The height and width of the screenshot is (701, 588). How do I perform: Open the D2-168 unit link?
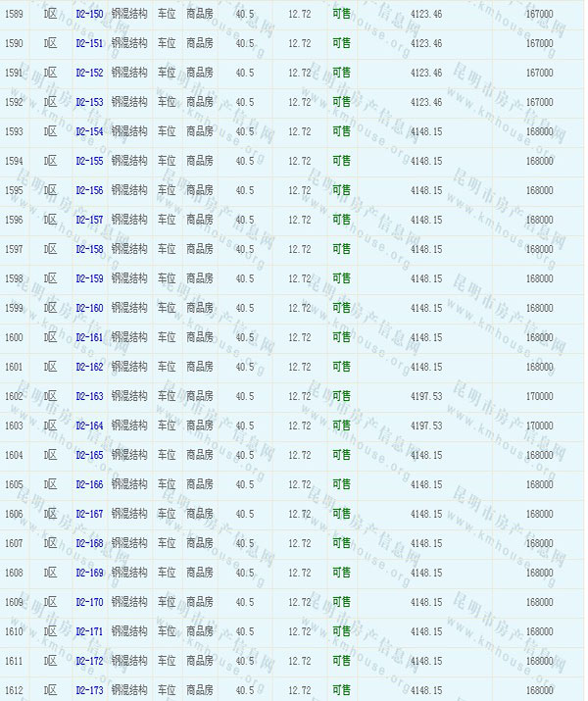[x=89, y=544]
